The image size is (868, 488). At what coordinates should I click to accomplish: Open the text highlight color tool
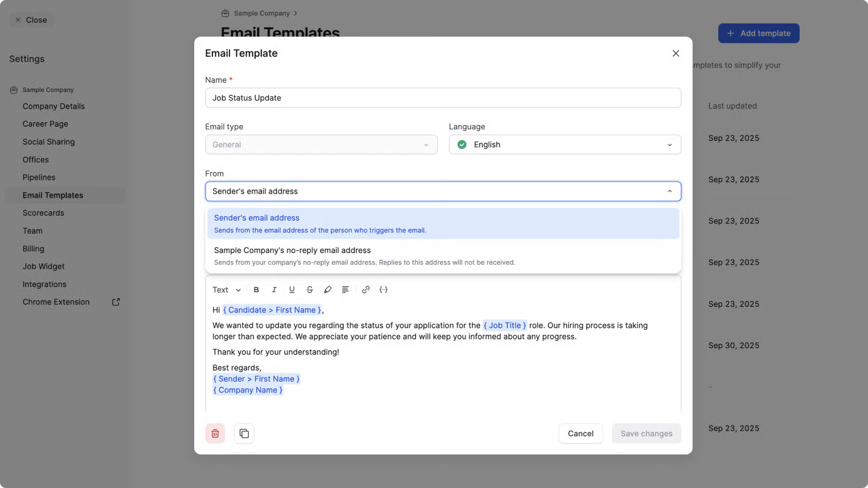[x=327, y=290]
